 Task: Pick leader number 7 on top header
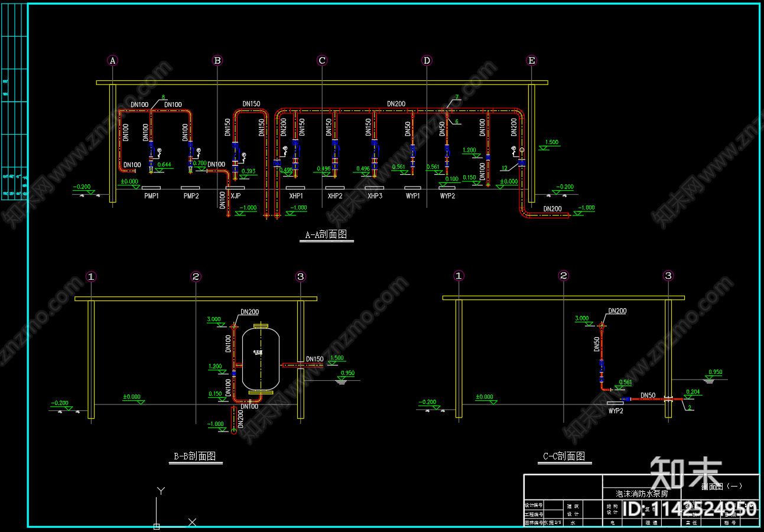coord(457,97)
